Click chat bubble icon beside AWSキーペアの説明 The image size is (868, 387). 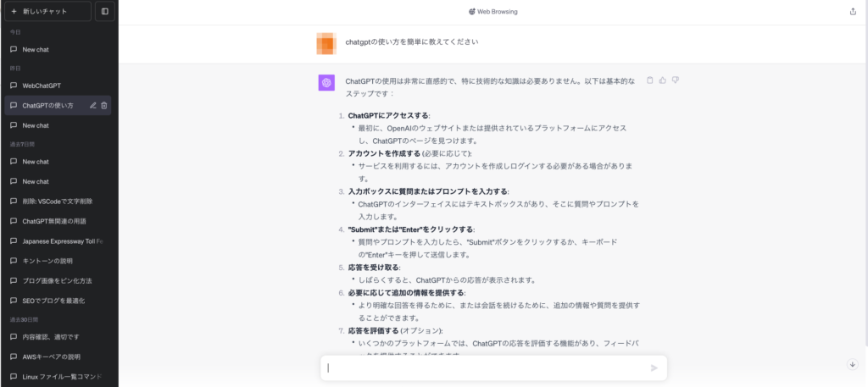[x=14, y=357]
